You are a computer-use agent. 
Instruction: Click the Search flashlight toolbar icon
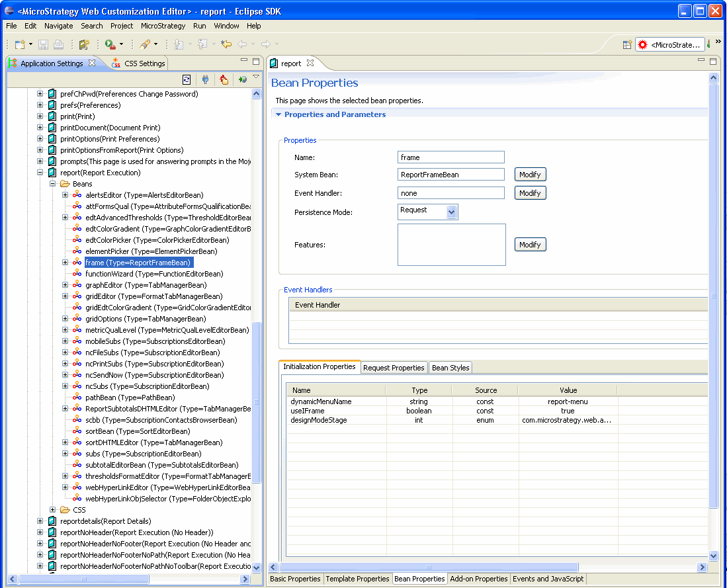pyautogui.click(x=145, y=44)
